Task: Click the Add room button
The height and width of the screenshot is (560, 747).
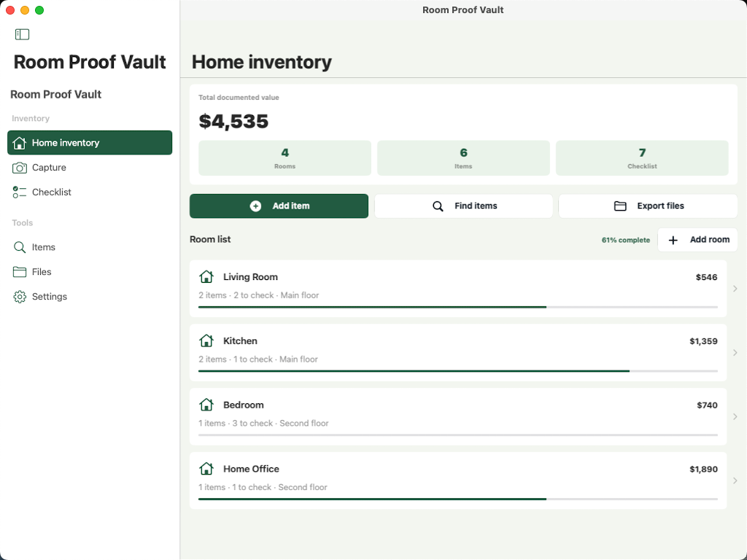Action: coord(697,239)
